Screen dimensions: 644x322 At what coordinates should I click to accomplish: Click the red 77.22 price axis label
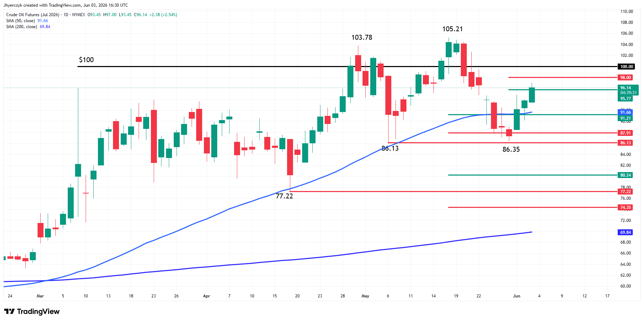click(625, 192)
